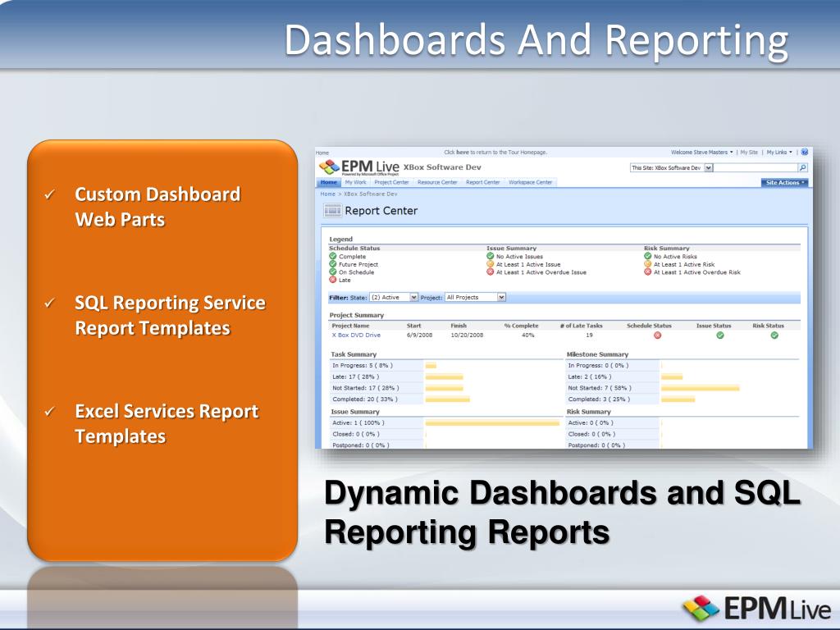
Task: Click the No Active Issues legend icon
Action: coord(491,256)
